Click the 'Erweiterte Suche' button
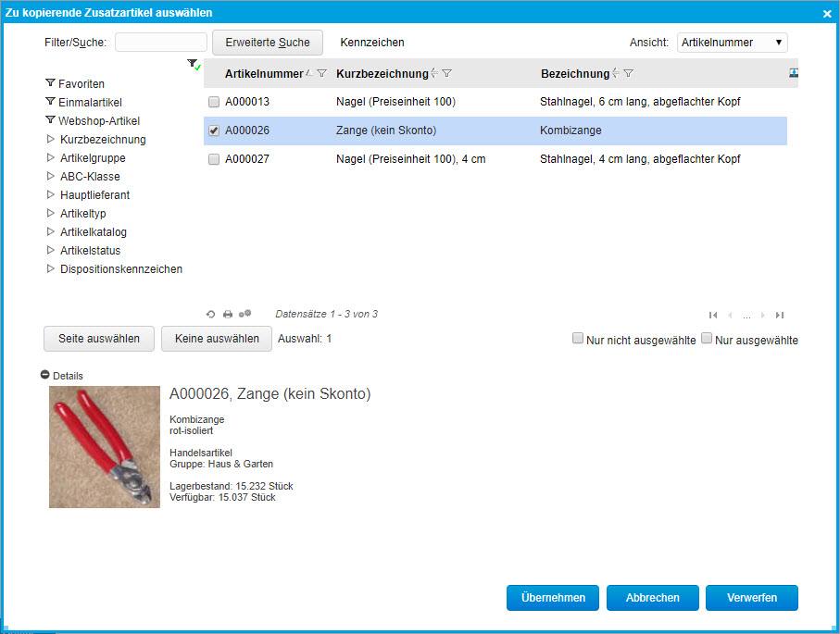 click(268, 43)
